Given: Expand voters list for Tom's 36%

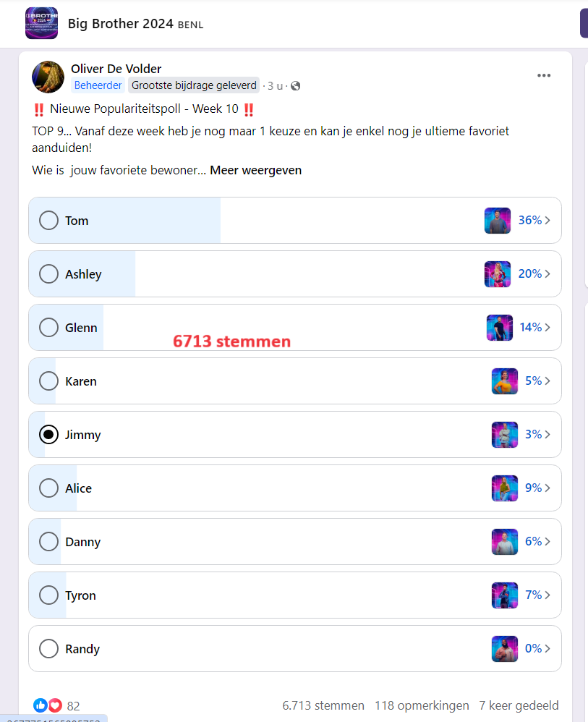Looking at the screenshot, I should 534,221.
